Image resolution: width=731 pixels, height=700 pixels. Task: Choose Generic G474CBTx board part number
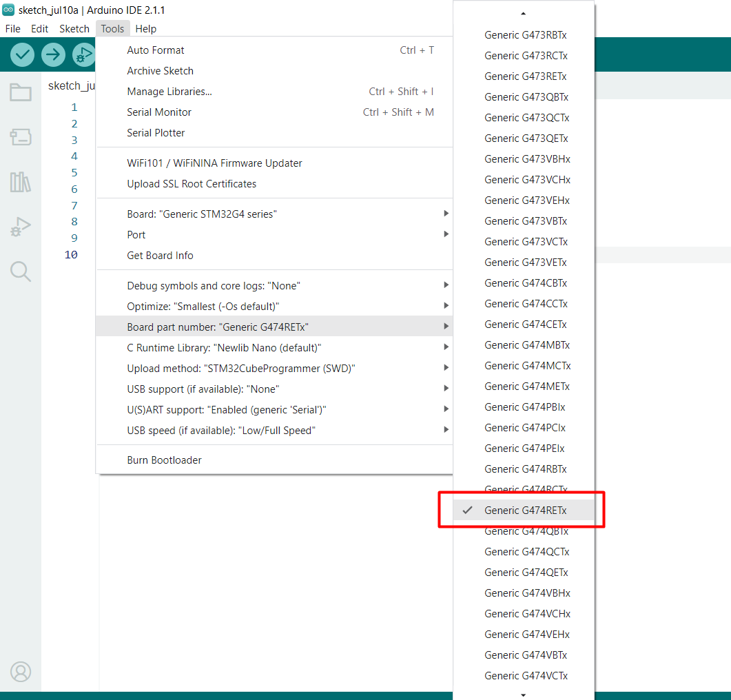click(525, 283)
